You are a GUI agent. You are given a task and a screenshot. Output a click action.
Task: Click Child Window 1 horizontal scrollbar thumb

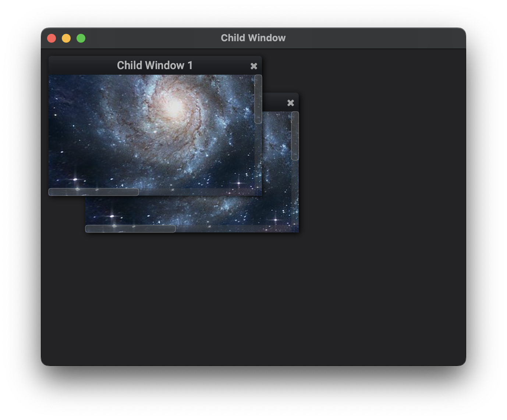pyautogui.click(x=93, y=192)
